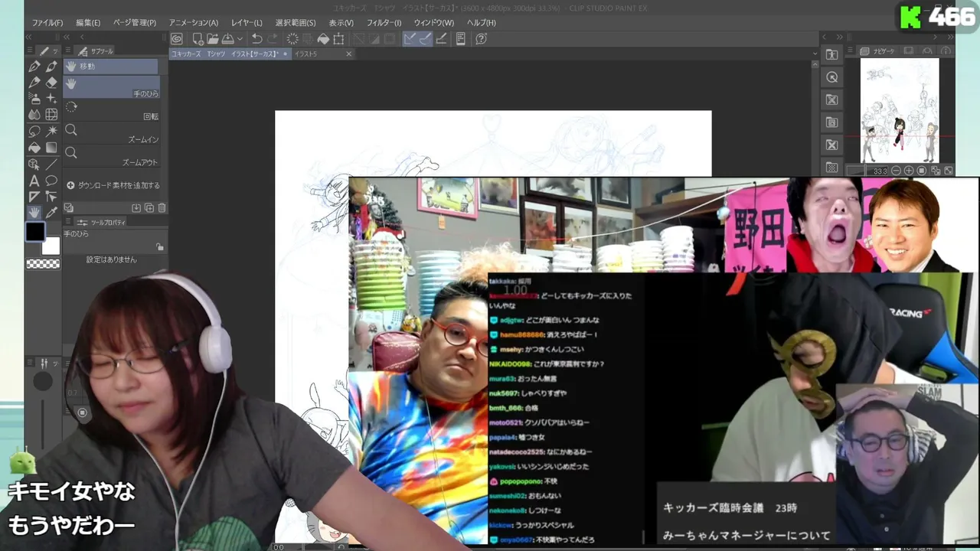
Task: Open Clip Studio launcher icon
Action: 177,39
